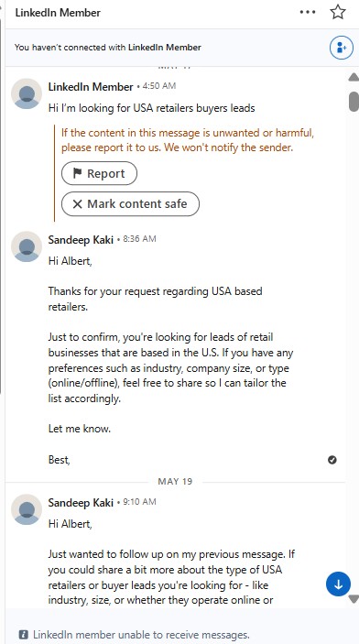Viewport: 359px width, 644px height.
Task: Click the X icon in Mark content safe
Action: tap(77, 204)
